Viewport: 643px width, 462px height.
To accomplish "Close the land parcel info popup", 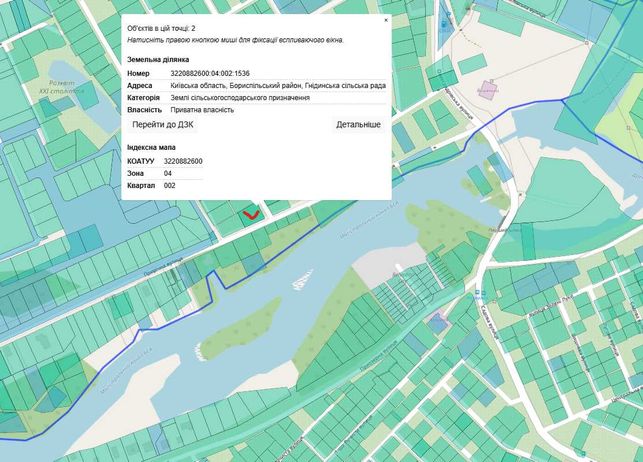I will 385,20.
